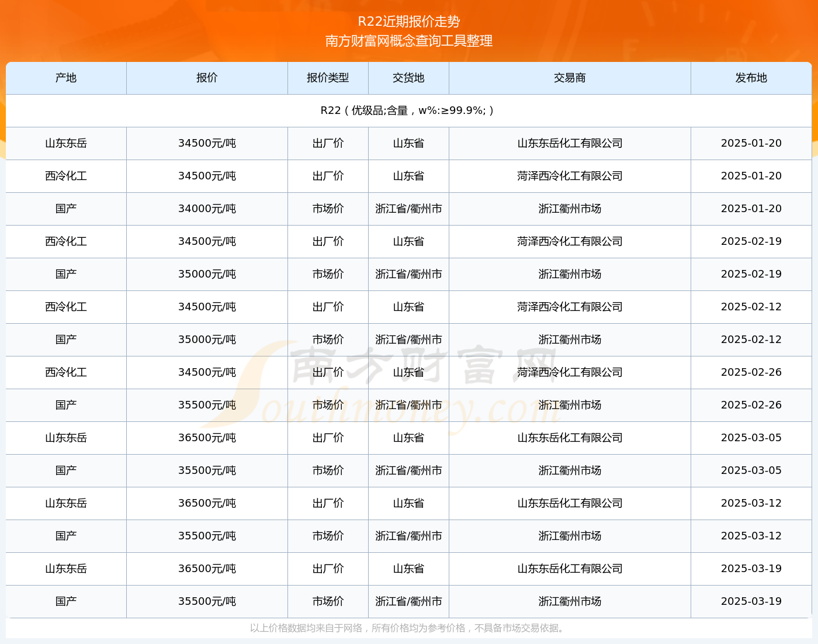Click the date 2025-02-12 in 西冷化工 row
This screenshot has height=644, width=818.
pos(751,307)
